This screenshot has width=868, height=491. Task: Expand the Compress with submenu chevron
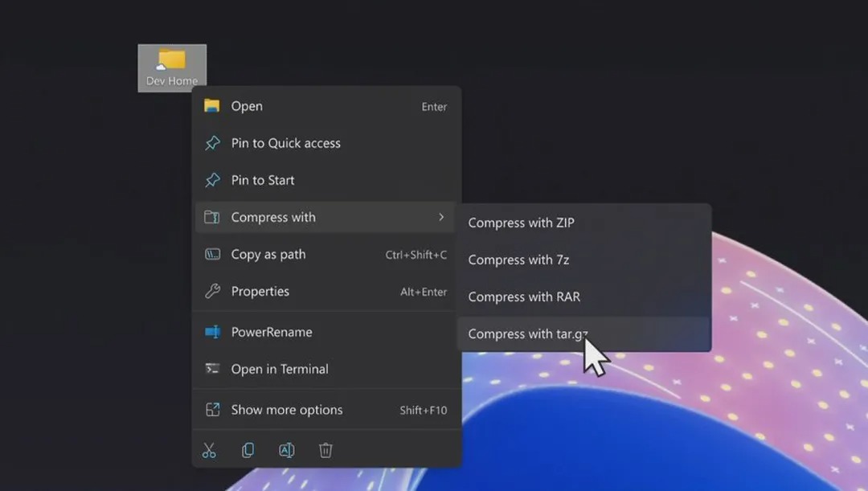(x=441, y=217)
